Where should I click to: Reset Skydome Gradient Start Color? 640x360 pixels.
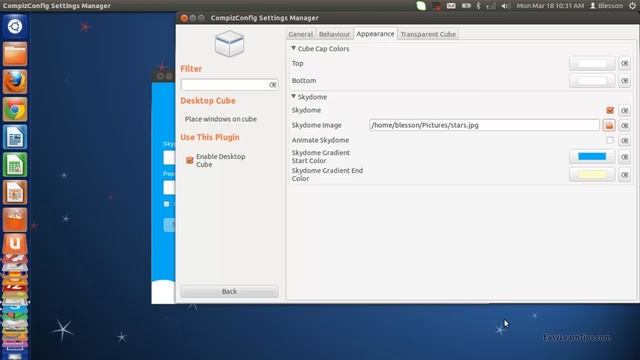point(624,157)
